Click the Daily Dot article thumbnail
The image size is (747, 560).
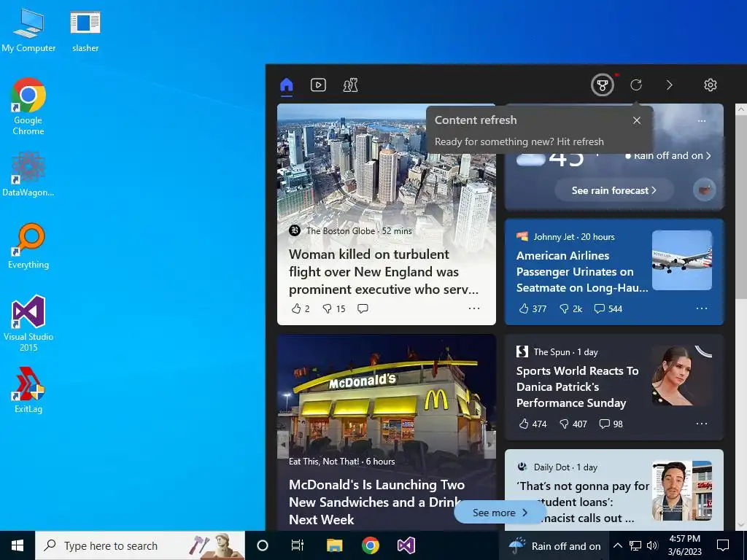[682, 491]
